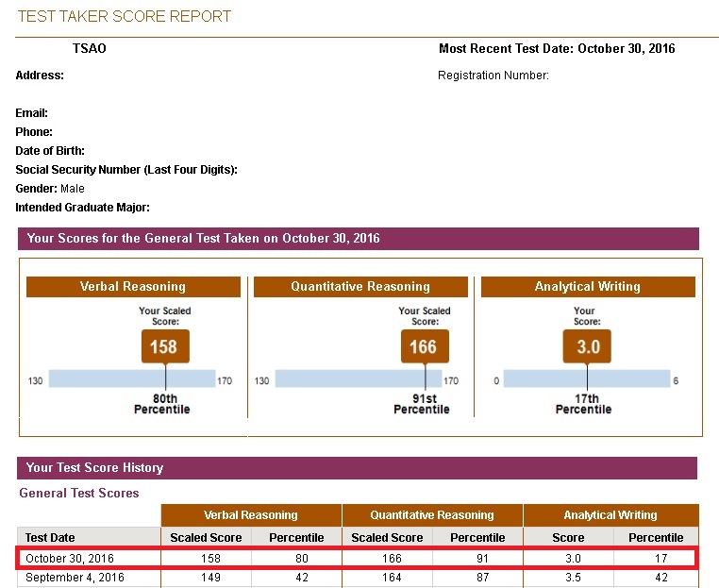Screen dimensions: 719x588
Task: Click the Email label
Action: click(x=32, y=113)
